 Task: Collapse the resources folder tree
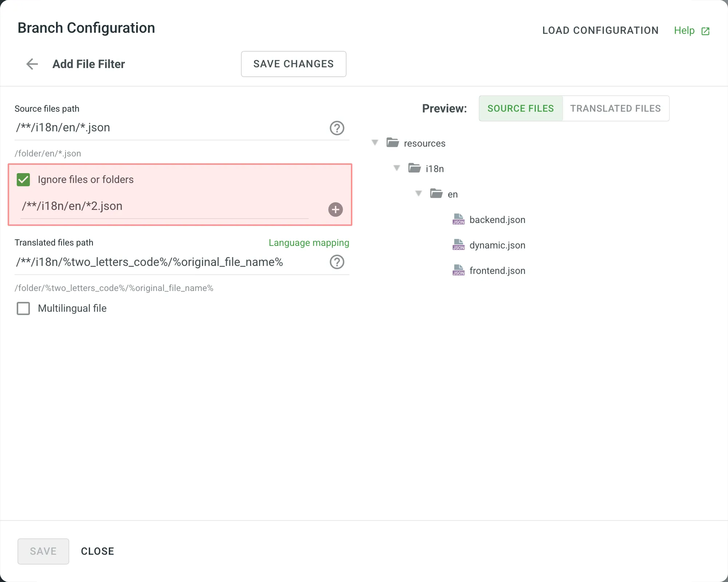[x=375, y=143]
